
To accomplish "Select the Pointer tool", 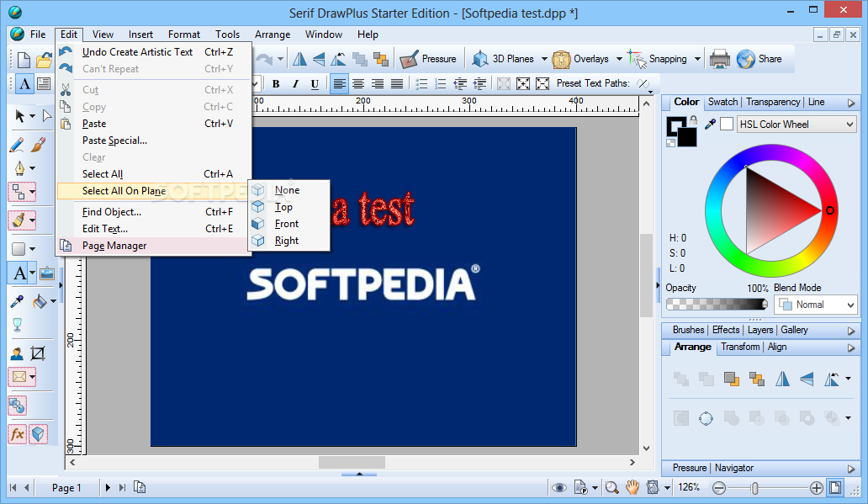I will tap(20, 116).
